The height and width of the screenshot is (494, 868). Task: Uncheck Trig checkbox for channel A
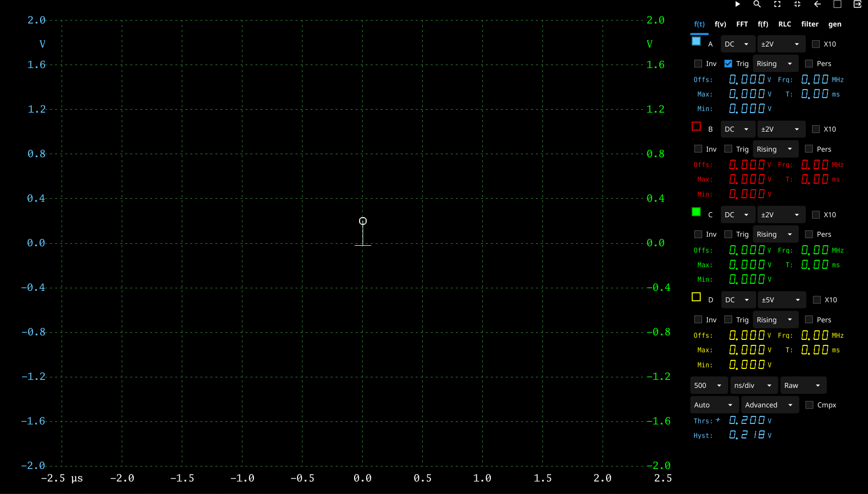[728, 64]
